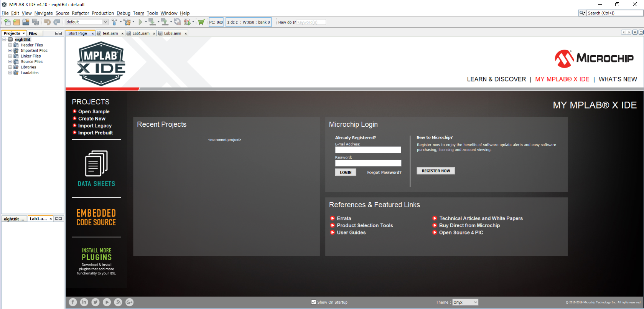Click the green Run Project arrow
Image resolution: width=644 pixels, height=309 pixels.
140,22
